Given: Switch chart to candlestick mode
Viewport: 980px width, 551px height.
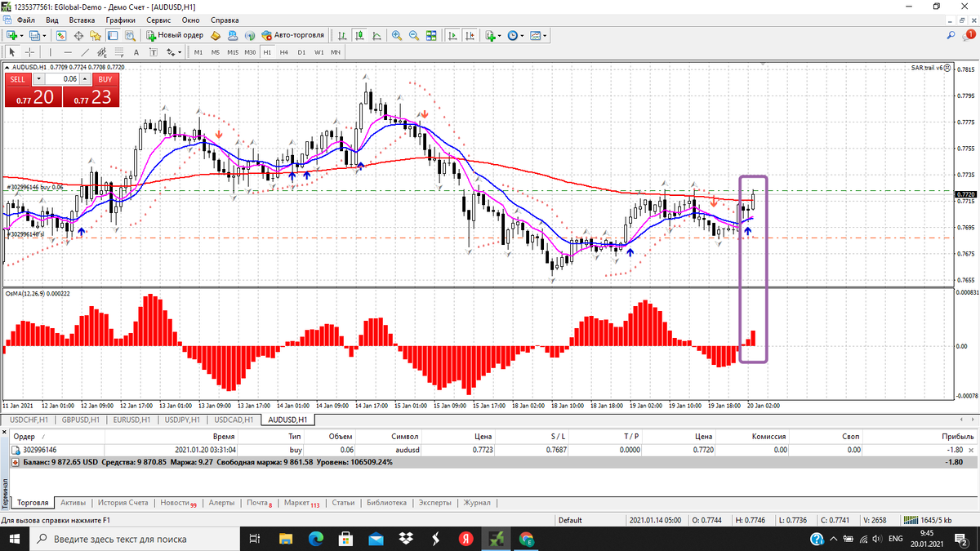Looking at the screenshot, I should pos(359,35).
